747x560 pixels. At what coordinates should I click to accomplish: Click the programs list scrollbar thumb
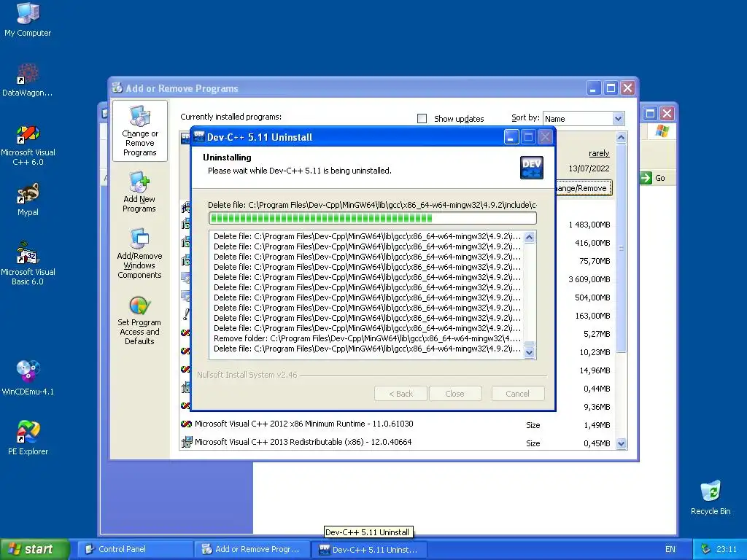621,248
